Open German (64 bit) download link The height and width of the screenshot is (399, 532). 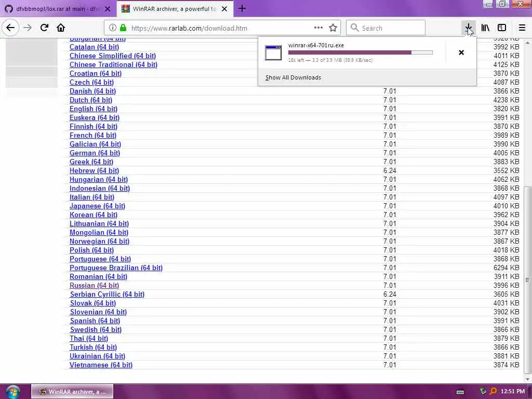pos(95,153)
